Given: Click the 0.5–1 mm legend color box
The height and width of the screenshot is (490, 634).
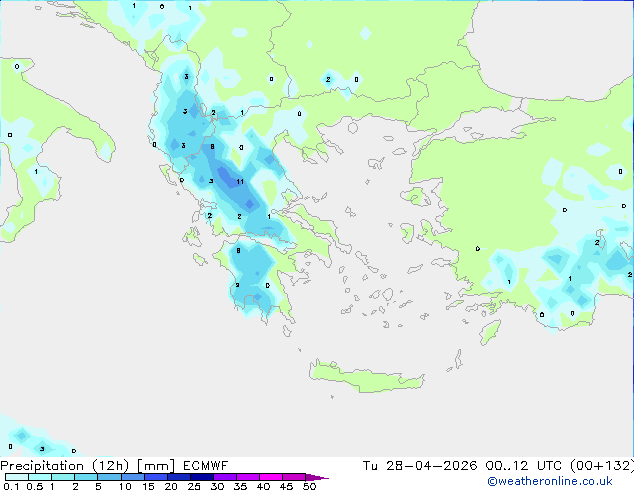Looking at the screenshot, I should tap(40, 477).
